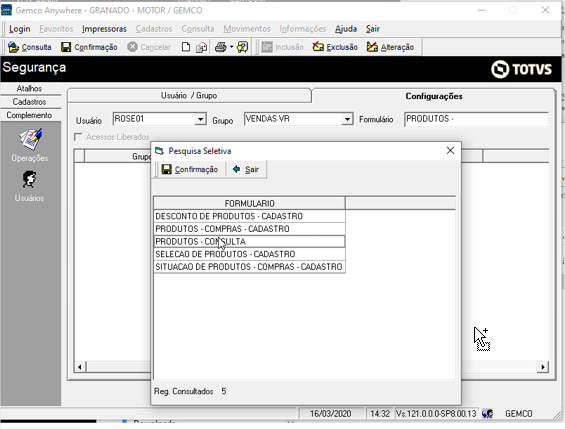
Task: Open the Impressoras menu
Action: [x=104, y=29]
